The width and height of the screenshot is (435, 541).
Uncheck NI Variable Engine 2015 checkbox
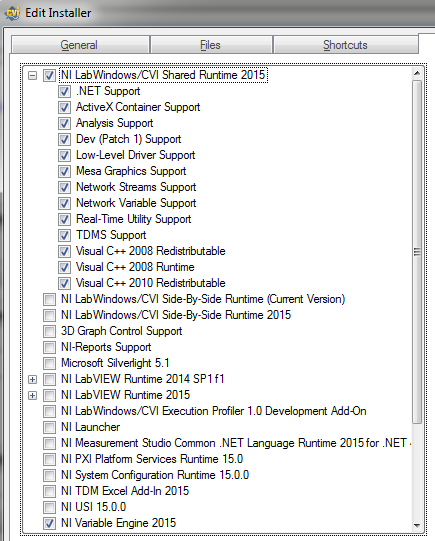[x=49, y=523]
